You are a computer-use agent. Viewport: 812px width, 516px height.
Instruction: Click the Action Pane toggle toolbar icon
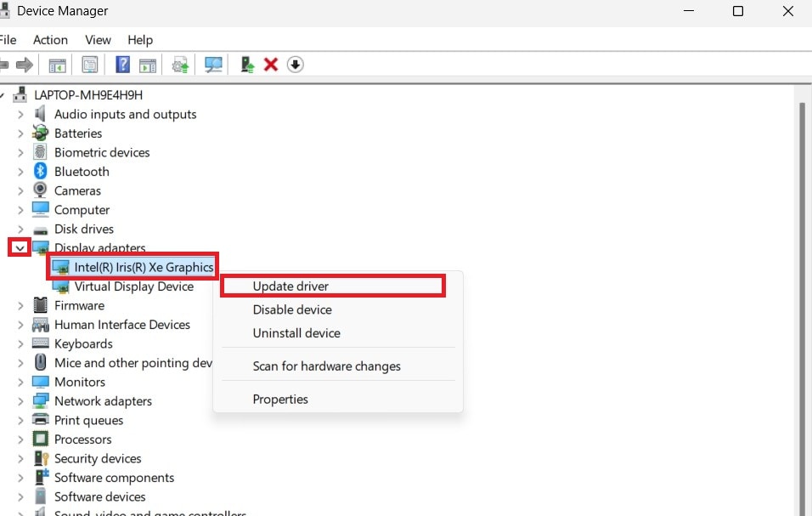[148, 65]
